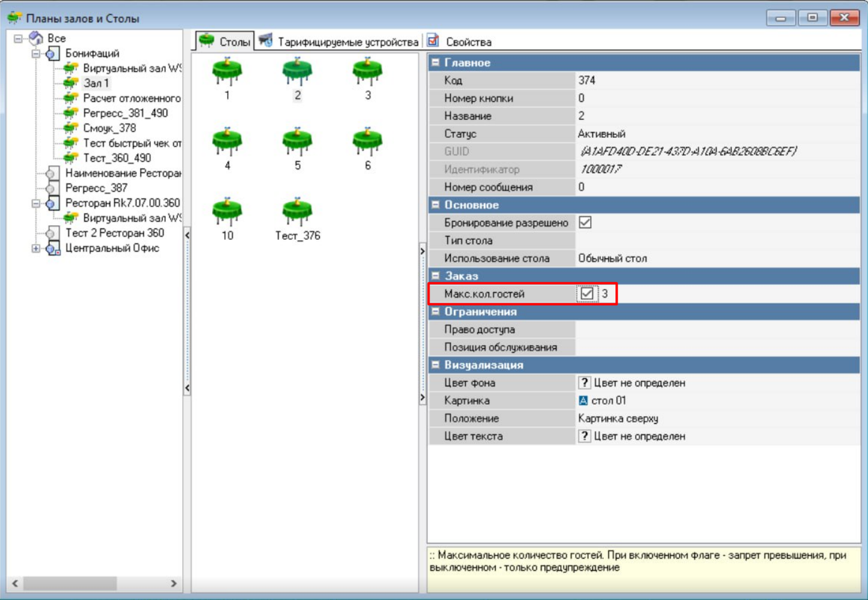Select the Тест_376 table icon
The height and width of the screenshot is (600, 868).
pos(297,212)
